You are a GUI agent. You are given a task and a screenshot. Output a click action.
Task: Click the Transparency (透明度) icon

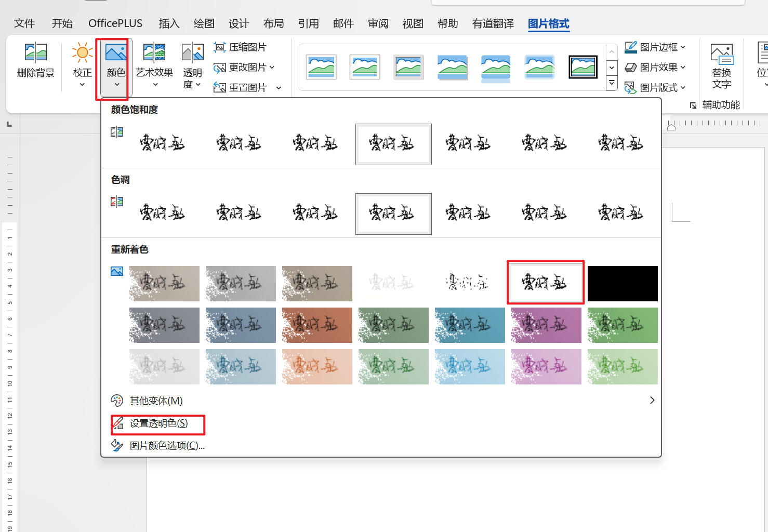tap(192, 52)
